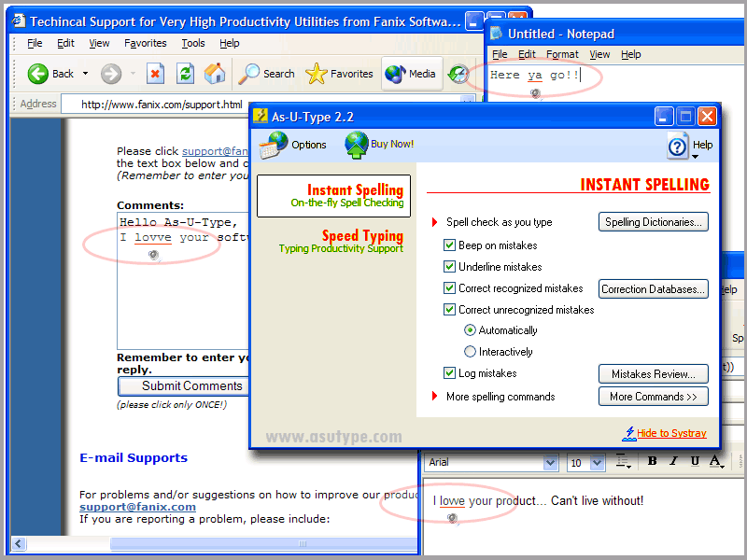747x560 pixels.
Task: Click the support@fanix.com link under E-mail Supports
Action: [x=137, y=507]
